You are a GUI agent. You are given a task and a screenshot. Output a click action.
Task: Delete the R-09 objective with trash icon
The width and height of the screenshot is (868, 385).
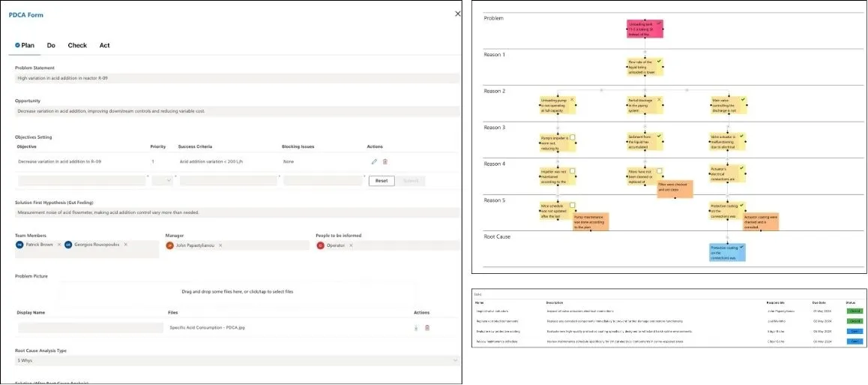[x=385, y=162]
